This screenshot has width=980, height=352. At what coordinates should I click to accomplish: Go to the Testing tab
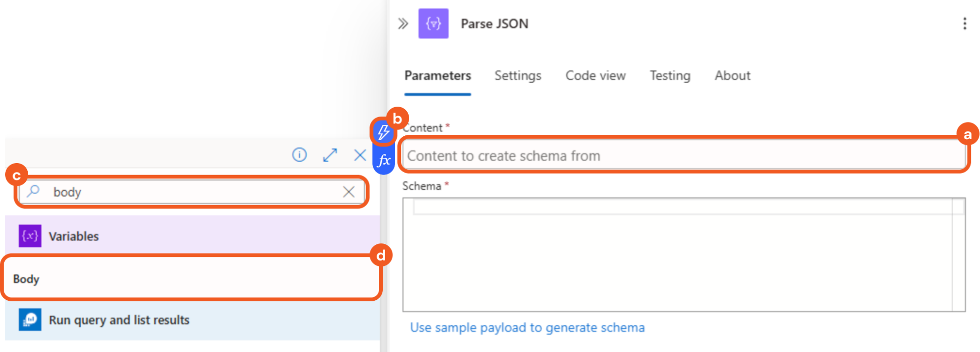click(670, 76)
